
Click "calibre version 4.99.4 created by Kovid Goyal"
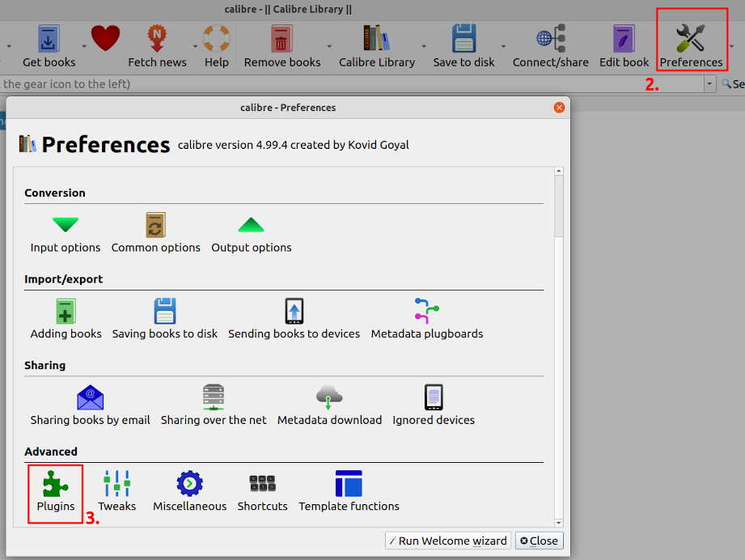coord(294,145)
